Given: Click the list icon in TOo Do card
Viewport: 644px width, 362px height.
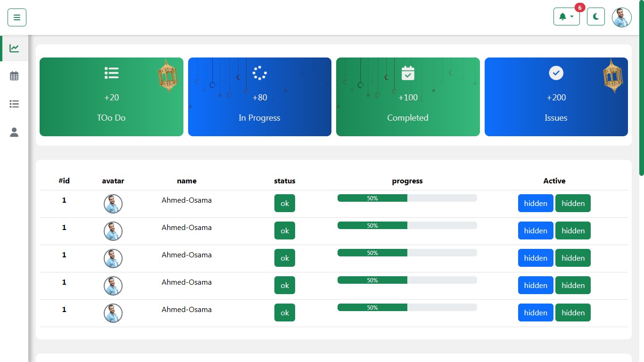Looking at the screenshot, I should click(111, 73).
